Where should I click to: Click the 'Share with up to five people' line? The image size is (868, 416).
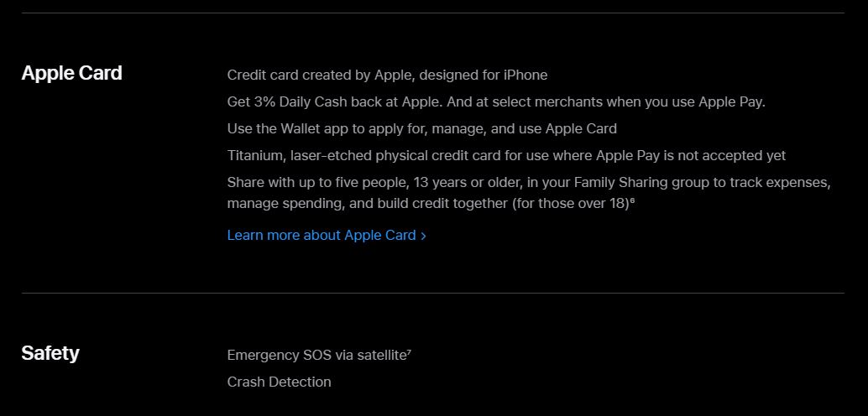pos(529,183)
